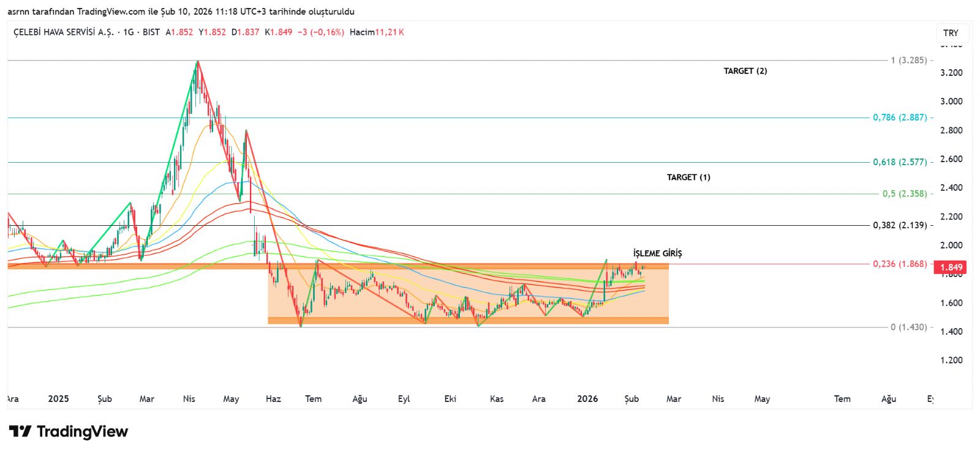Screen dimensions: 980x454
Task: Click the red 1.849 current price tag
Action: 950,267
